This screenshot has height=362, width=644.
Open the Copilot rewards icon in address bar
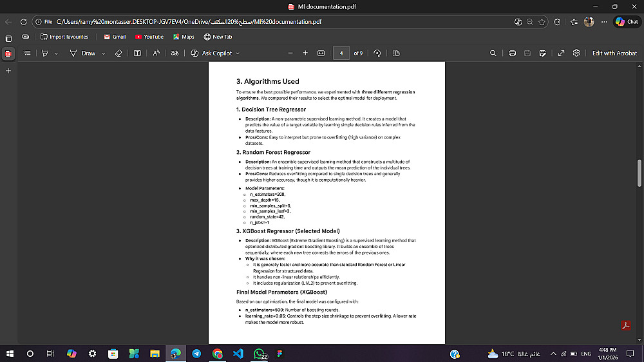pos(518,22)
